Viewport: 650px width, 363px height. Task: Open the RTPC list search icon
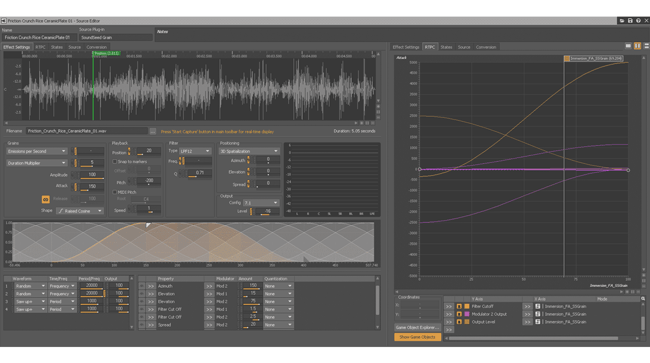point(643,299)
